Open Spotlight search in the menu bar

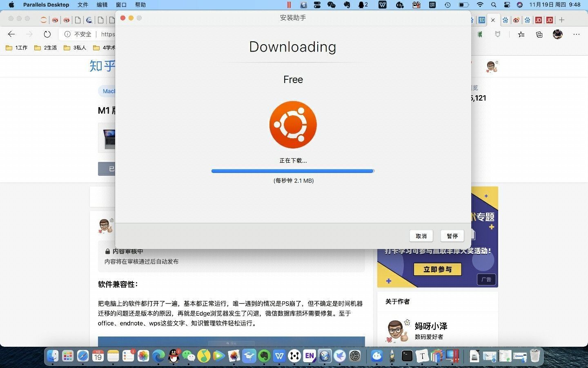click(x=494, y=5)
